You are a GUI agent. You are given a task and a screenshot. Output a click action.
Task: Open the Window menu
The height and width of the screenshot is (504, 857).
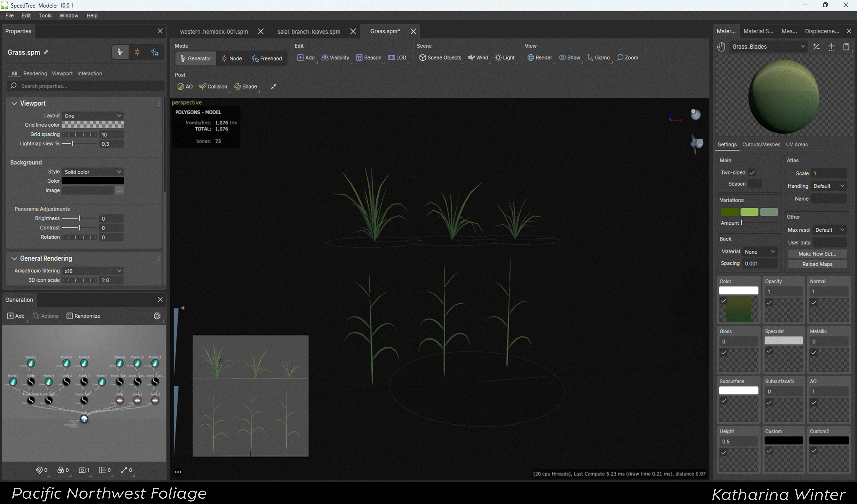(x=69, y=15)
